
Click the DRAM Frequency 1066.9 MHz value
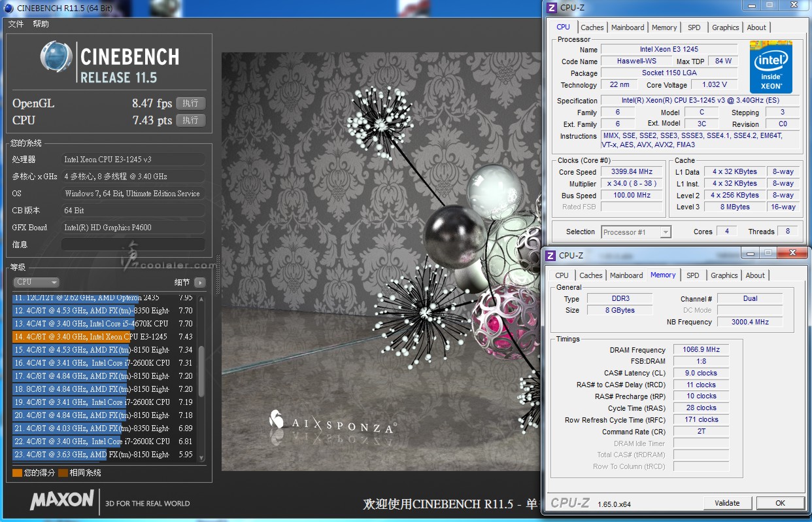(700, 350)
